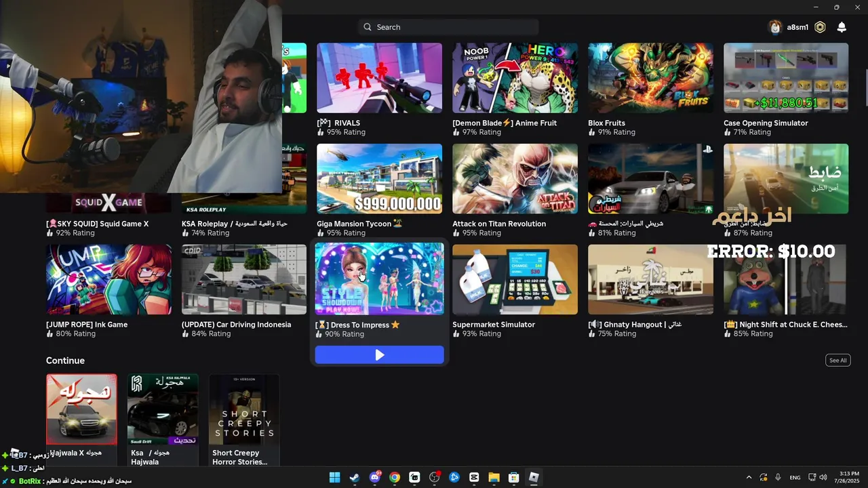Screen dimensions: 868x488
Task: Click the Blox Fruits title text
Action: click(606, 123)
